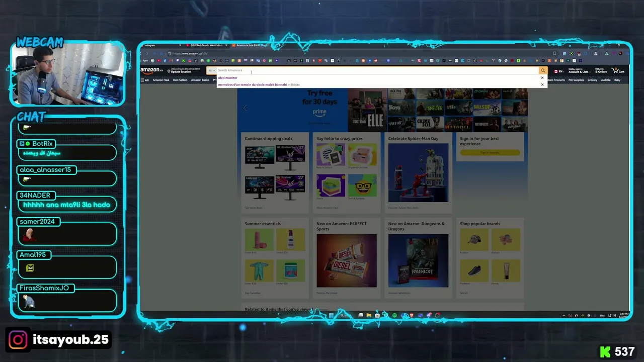Open the Amazon shopping cart
Screen dimensions: 644x362
point(618,70)
